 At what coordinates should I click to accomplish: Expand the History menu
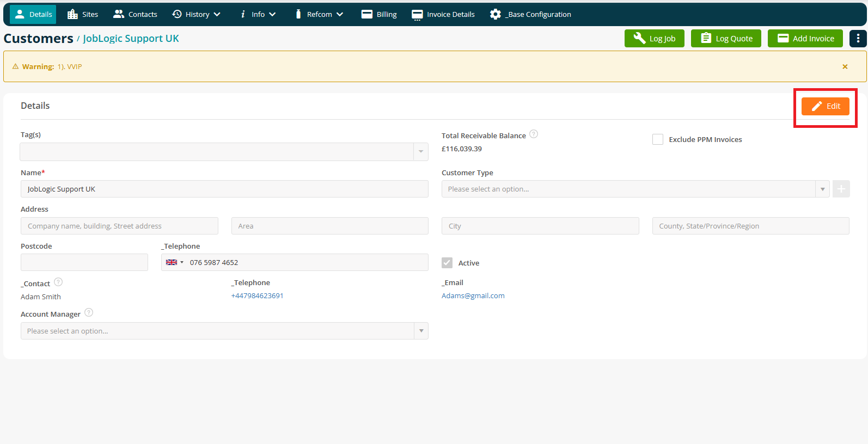coord(196,14)
